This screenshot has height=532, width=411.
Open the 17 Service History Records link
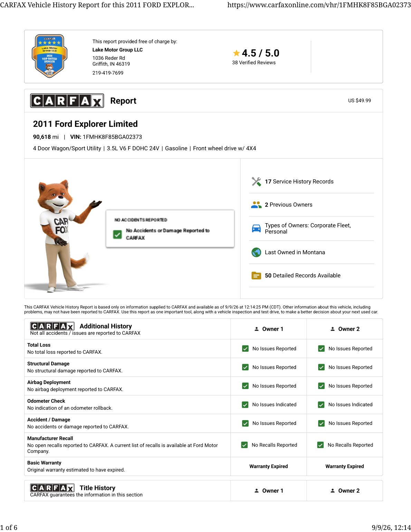(x=299, y=182)
